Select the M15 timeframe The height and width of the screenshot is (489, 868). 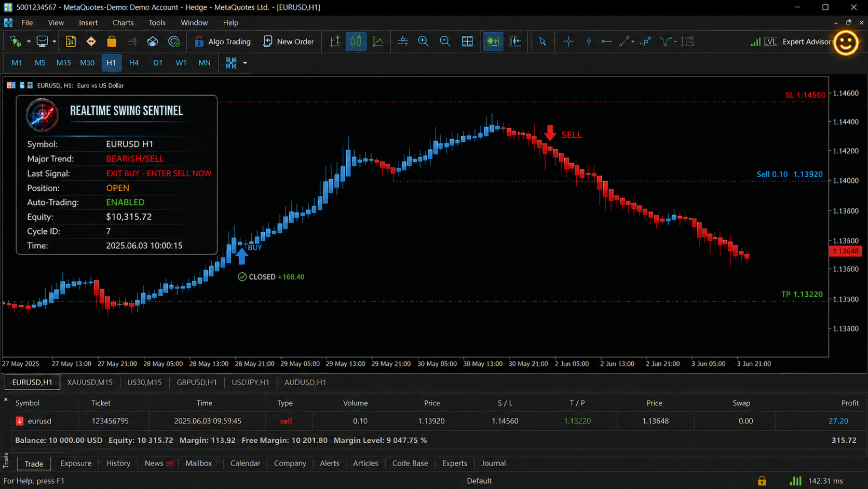pos(63,63)
